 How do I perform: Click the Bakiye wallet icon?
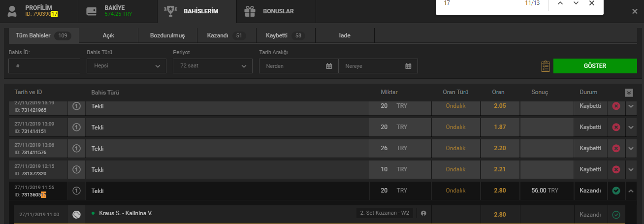(x=91, y=11)
